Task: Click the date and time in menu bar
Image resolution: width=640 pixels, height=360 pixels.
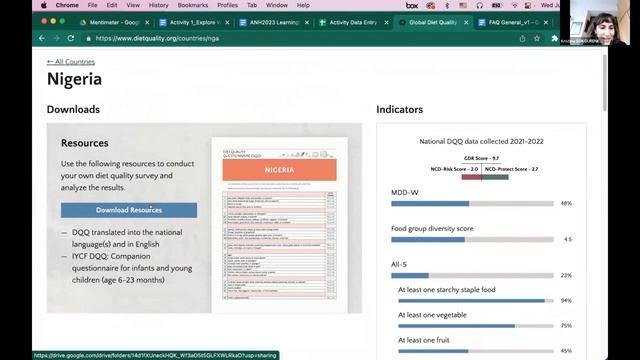Action: 549,5
